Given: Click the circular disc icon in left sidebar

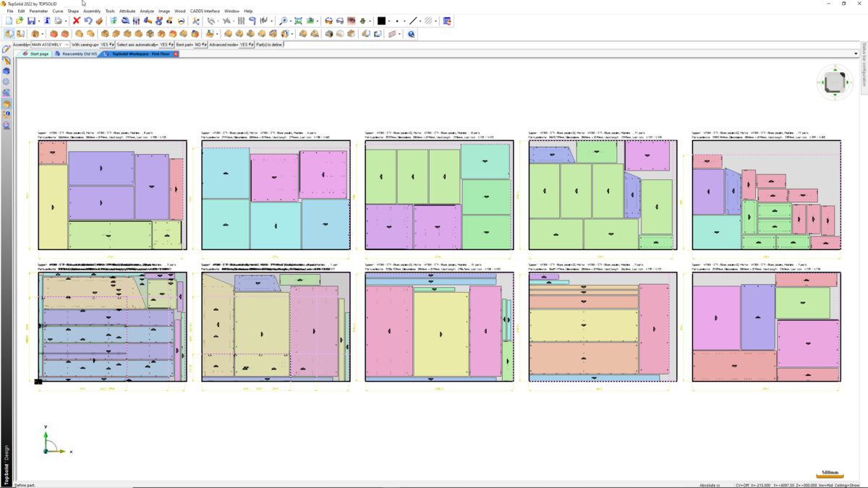Looking at the screenshot, I should (x=7, y=82).
